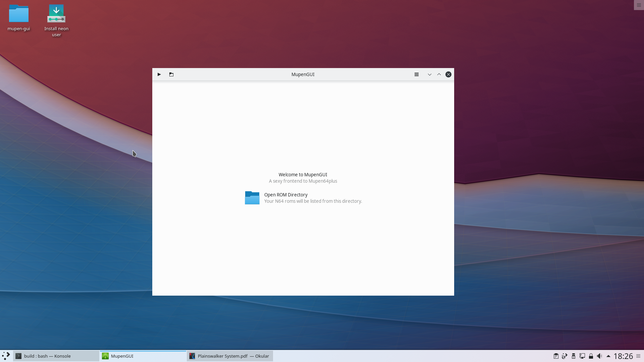The image size is (644, 362).
Task: Select MupenGUI in the taskbar
Action: coord(143,356)
